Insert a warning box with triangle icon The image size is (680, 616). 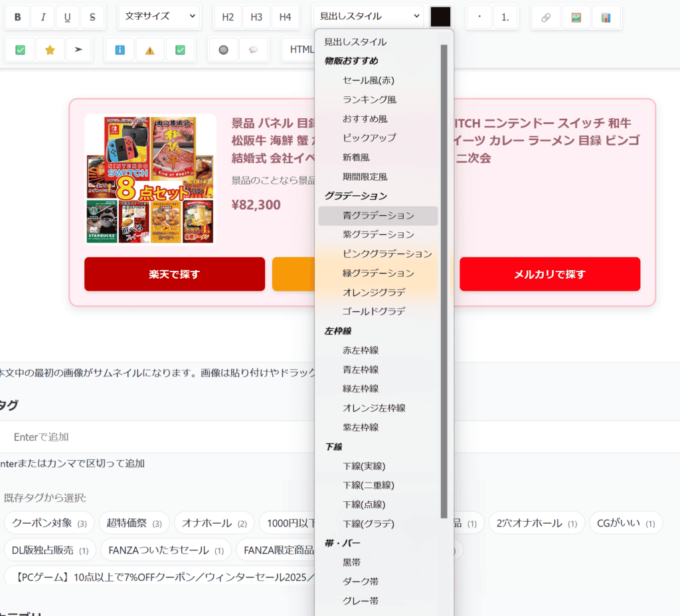[149, 50]
